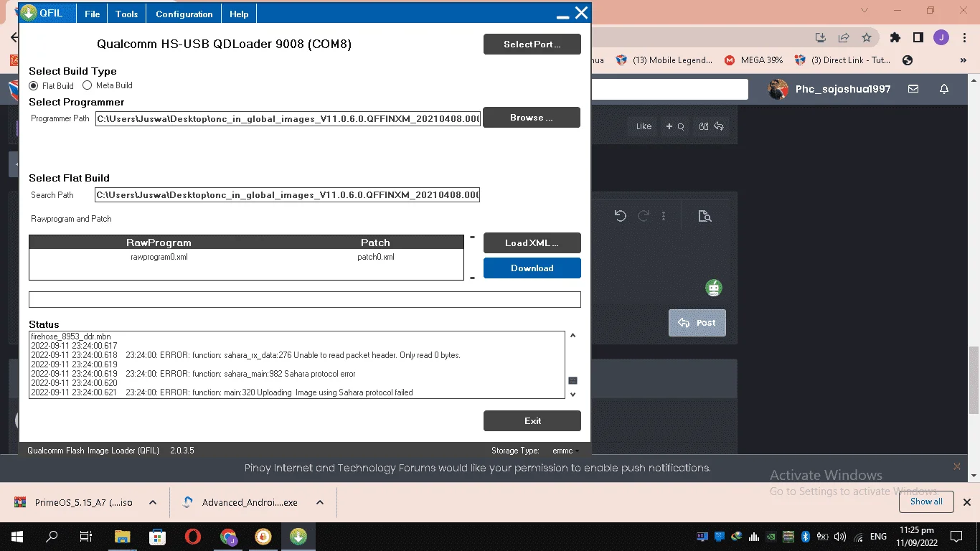Open the Chrome profile J avatar
This screenshot has height=551, width=980.
coord(941,37)
